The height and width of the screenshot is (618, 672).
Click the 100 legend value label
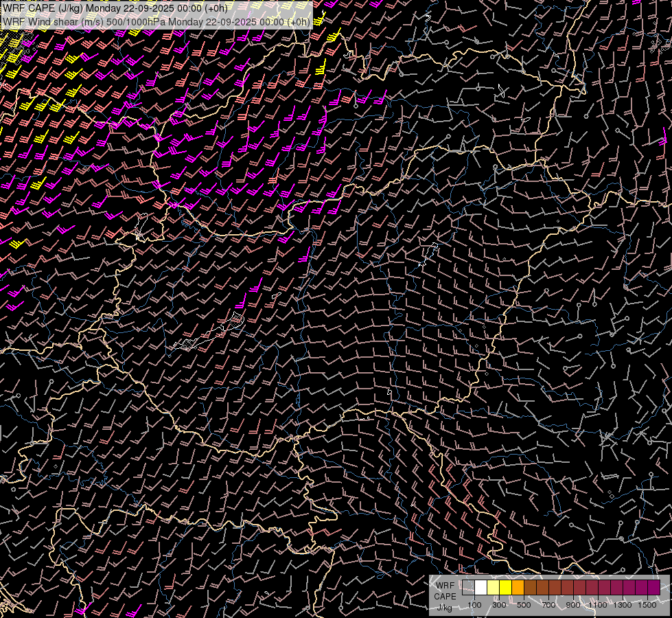474,605
